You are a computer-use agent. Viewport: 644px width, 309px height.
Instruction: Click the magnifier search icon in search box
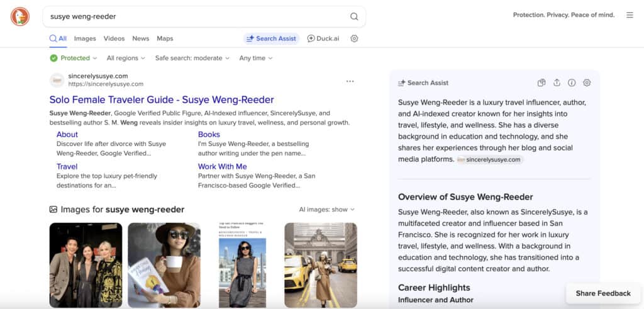[354, 16]
